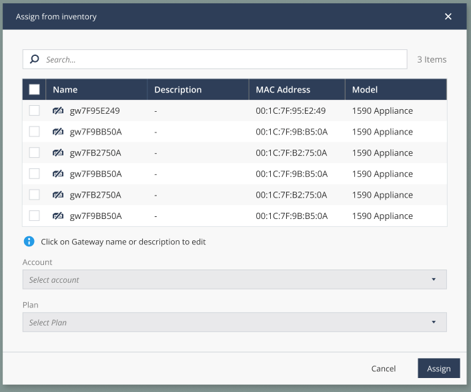Close the Assign from inventory dialog

pyautogui.click(x=448, y=16)
